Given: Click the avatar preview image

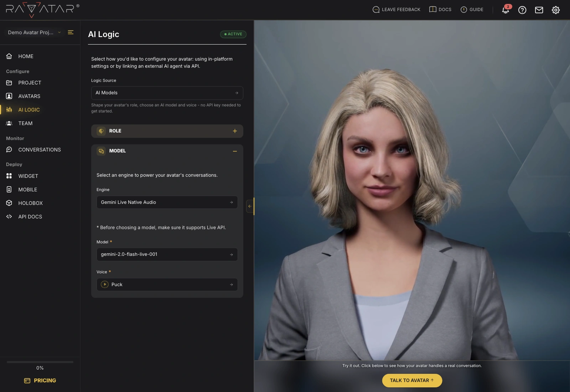Looking at the screenshot, I should [x=412, y=191].
